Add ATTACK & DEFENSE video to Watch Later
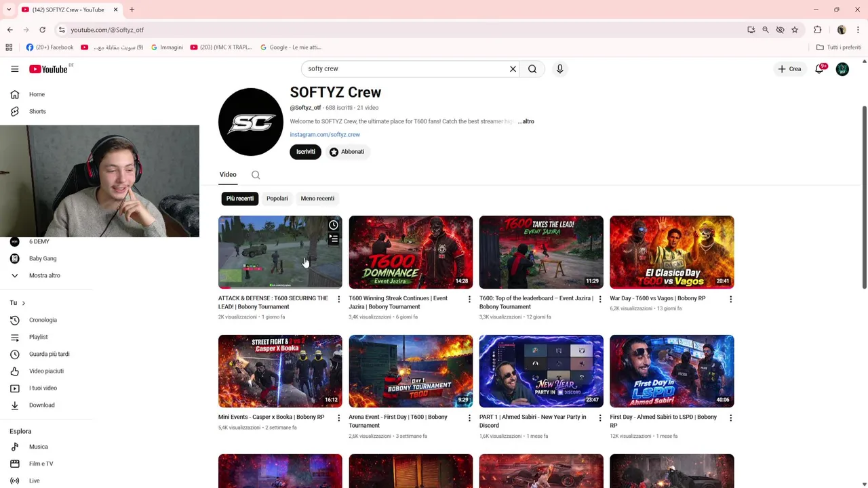This screenshot has height=488, width=868. point(334,225)
